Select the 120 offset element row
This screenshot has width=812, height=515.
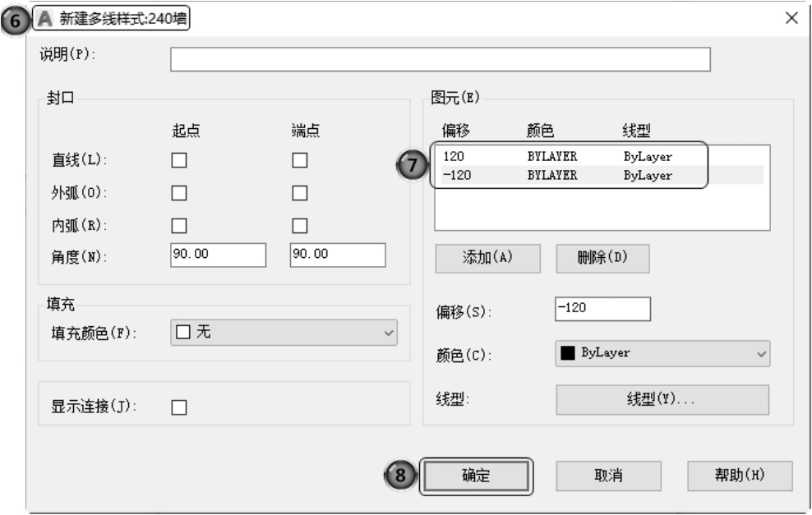click(x=569, y=156)
